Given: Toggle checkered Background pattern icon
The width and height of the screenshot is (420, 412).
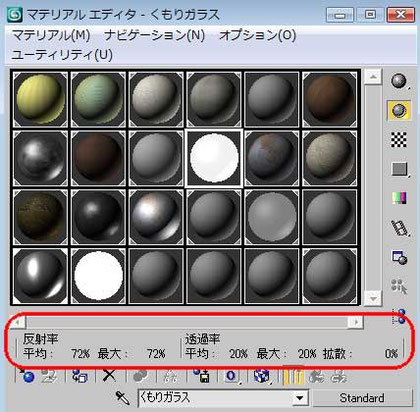Looking at the screenshot, I should click(399, 139).
